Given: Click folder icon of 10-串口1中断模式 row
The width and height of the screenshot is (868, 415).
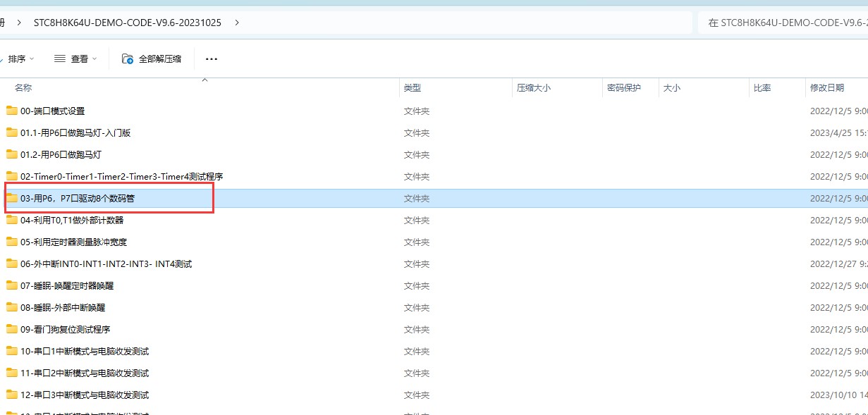Looking at the screenshot, I should pyautogui.click(x=12, y=351).
